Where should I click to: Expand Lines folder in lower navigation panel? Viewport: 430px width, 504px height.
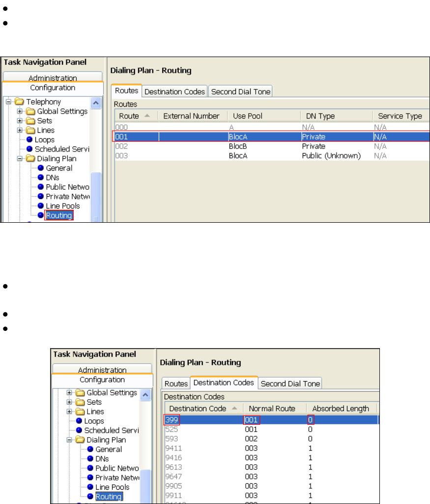[x=69, y=412]
